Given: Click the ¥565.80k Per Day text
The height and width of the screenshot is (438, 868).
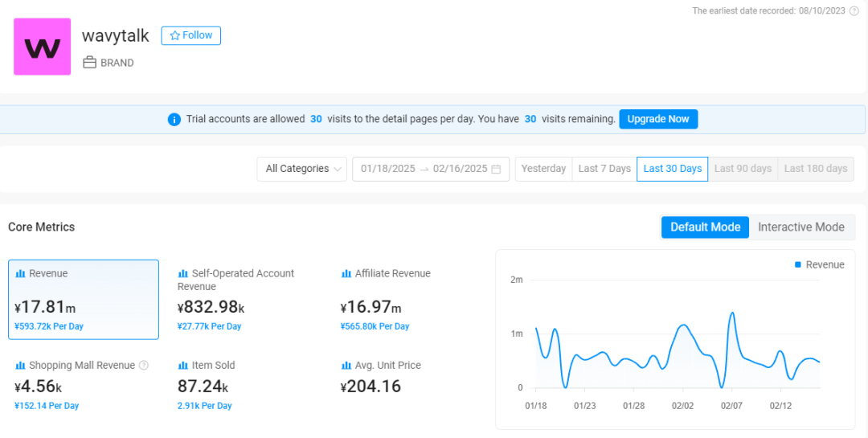Looking at the screenshot, I should (375, 327).
